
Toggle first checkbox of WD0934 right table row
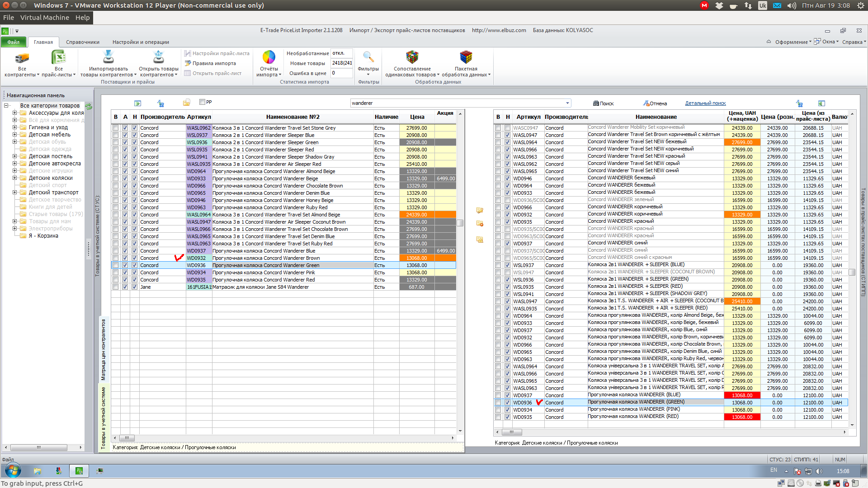(x=498, y=410)
